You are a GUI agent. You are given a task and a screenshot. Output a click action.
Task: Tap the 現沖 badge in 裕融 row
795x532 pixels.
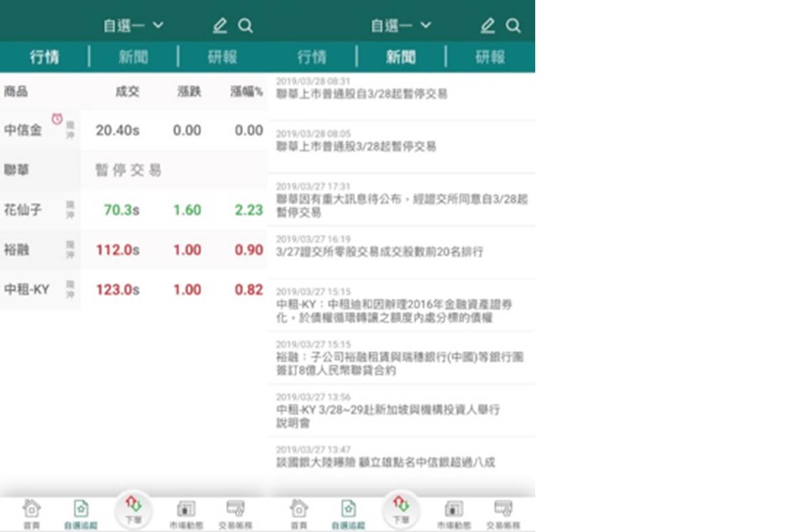pos(71,250)
